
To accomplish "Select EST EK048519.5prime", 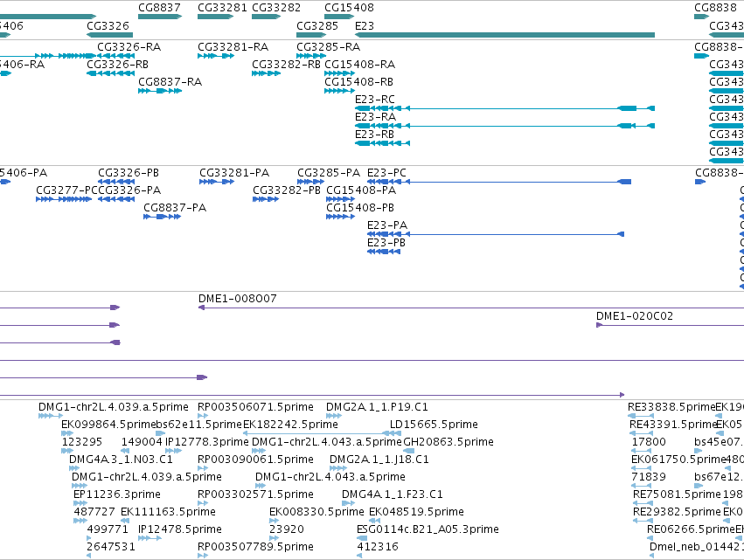I will point(375,521).
